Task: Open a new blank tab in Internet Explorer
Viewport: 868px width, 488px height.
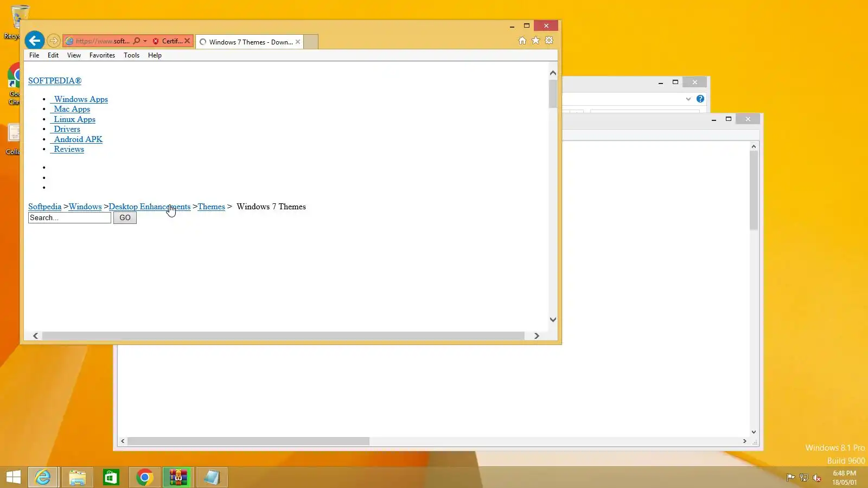Action: (311, 42)
